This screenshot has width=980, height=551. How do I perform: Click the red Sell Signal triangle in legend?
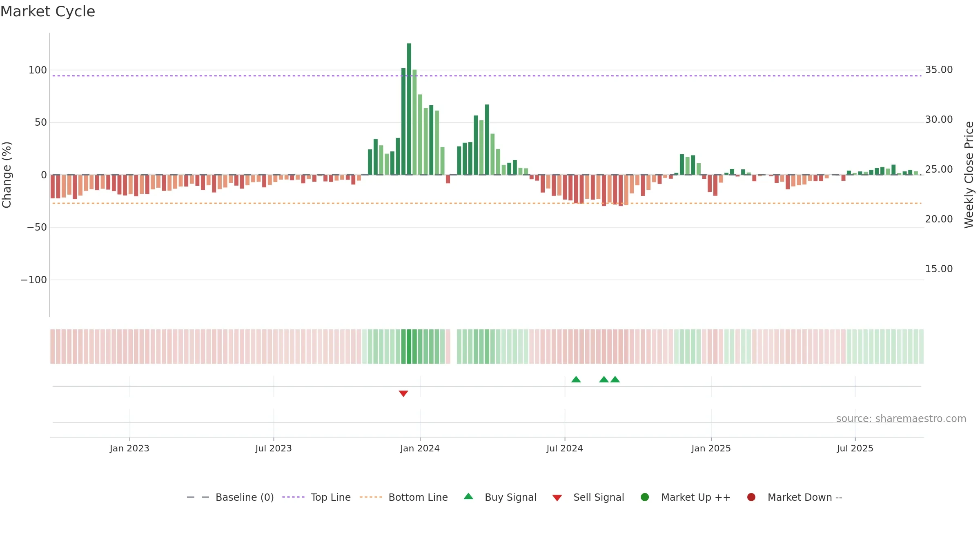557,498
